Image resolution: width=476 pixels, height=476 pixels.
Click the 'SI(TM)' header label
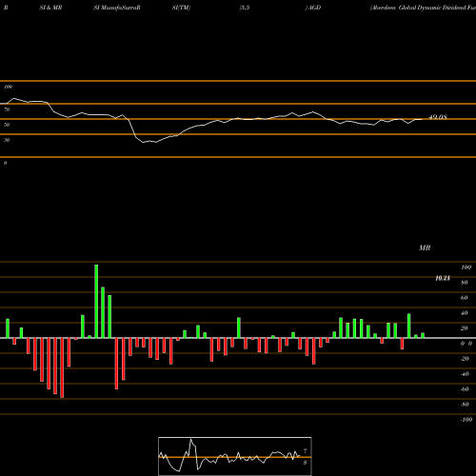[x=181, y=8]
